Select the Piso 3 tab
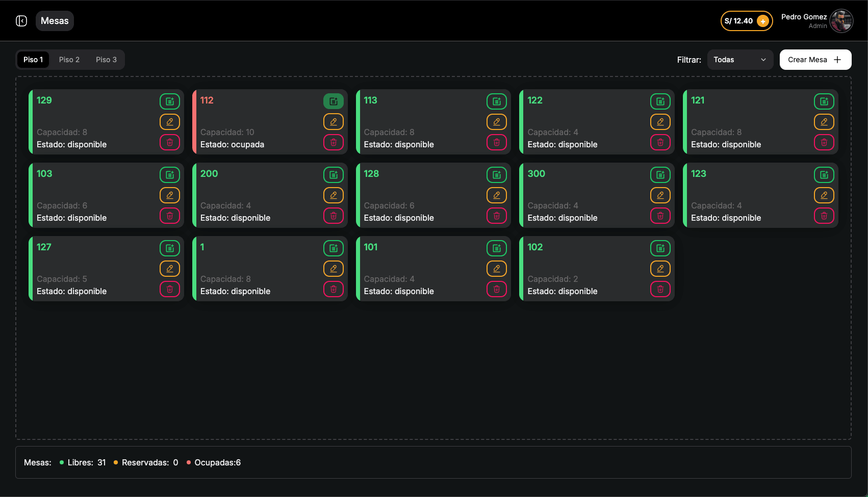 [x=106, y=60]
